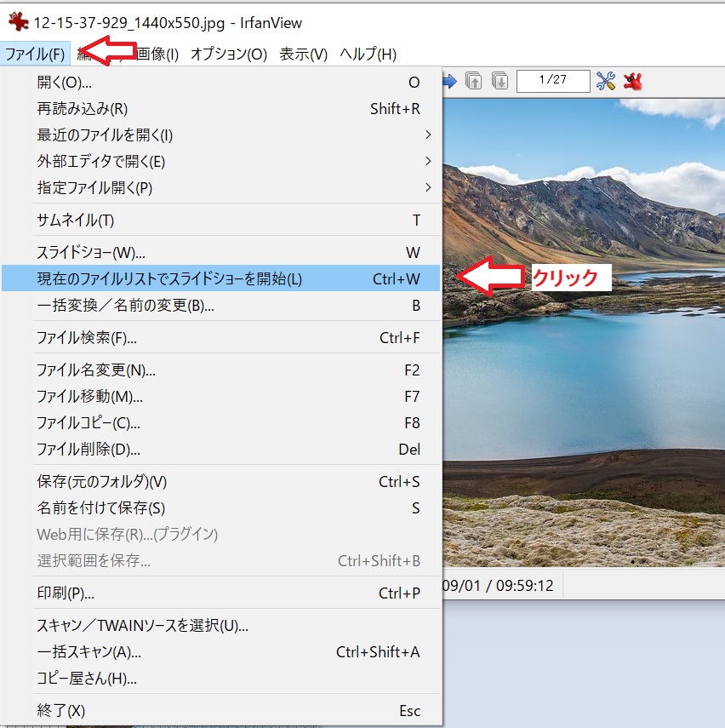
Task: Start slideshow with current file list
Action: [x=170, y=278]
